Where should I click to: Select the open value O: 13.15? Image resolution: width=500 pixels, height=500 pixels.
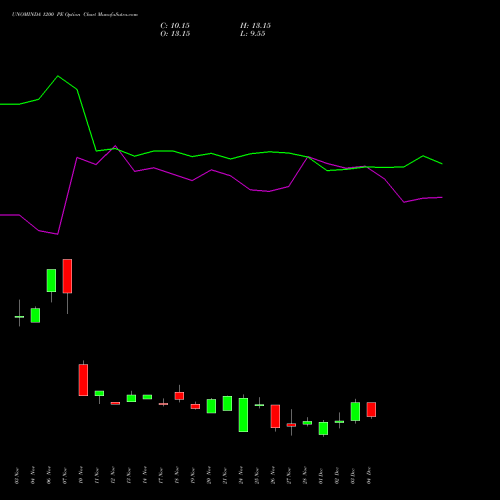pyautogui.click(x=175, y=34)
